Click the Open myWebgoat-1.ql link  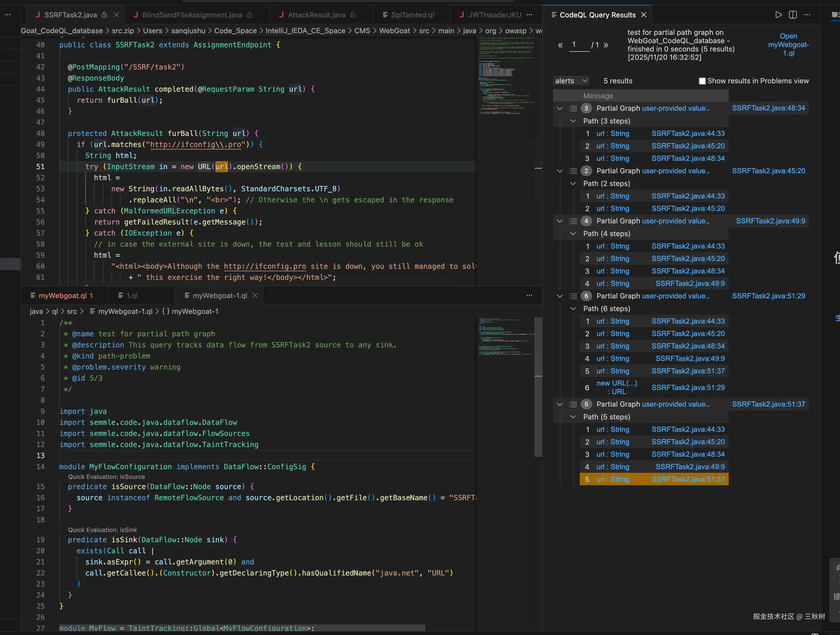click(788, 45)
